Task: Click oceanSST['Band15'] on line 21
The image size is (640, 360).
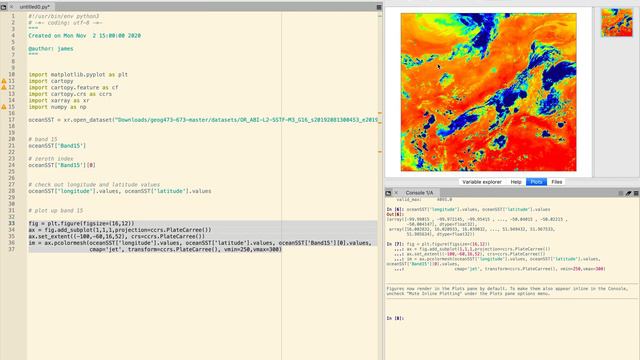Action: coord(57,146)
